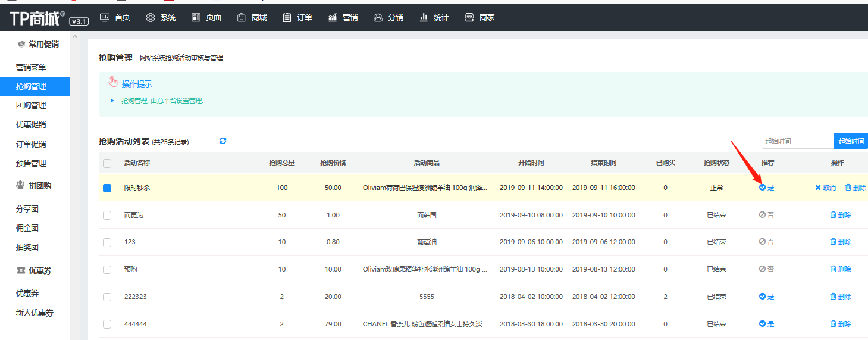
Task: Uncheck the 限时秒杀 row checkbox
Action: 107,188
